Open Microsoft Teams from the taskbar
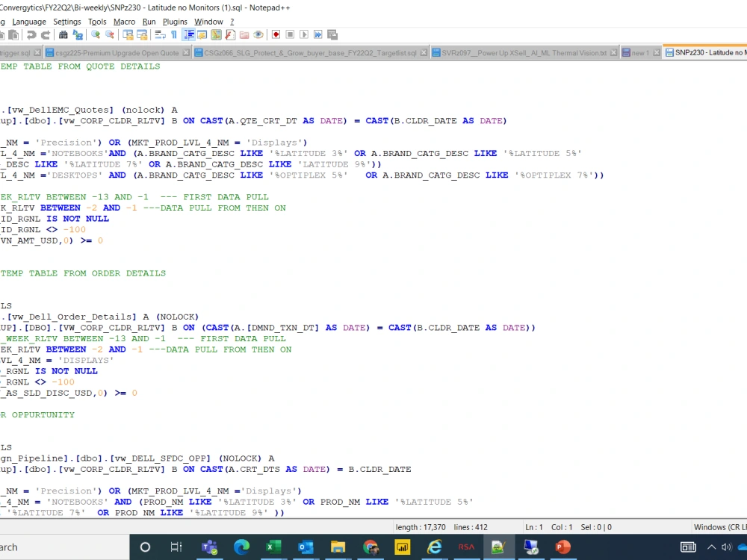This screenshot has width=747, height=560. click(x=209, y=547)
